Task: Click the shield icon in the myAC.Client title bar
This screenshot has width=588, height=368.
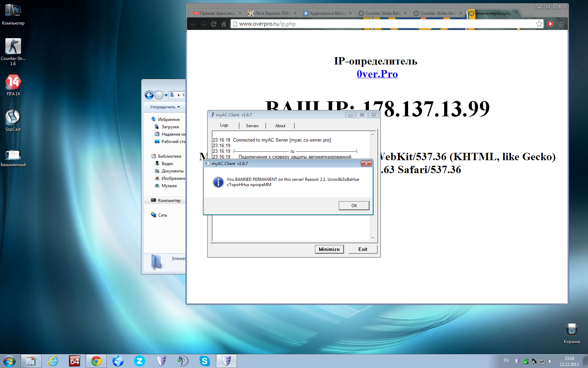Action: pos(212,115)
